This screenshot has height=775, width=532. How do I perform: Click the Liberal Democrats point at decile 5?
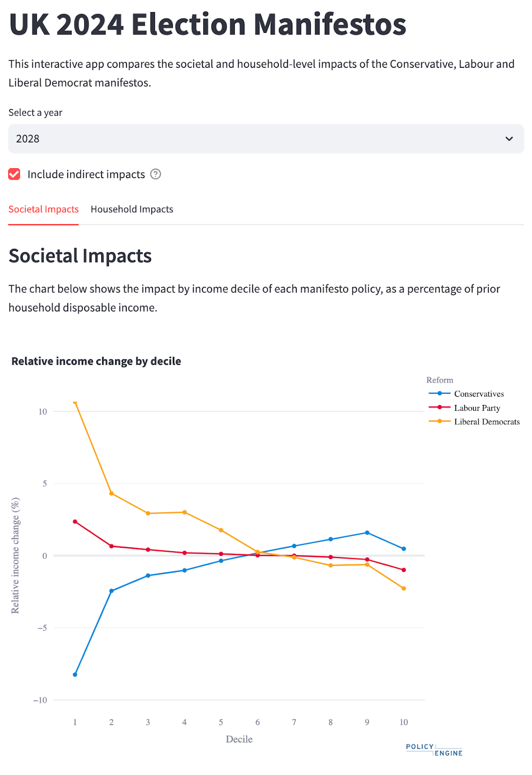click(221, 530)
